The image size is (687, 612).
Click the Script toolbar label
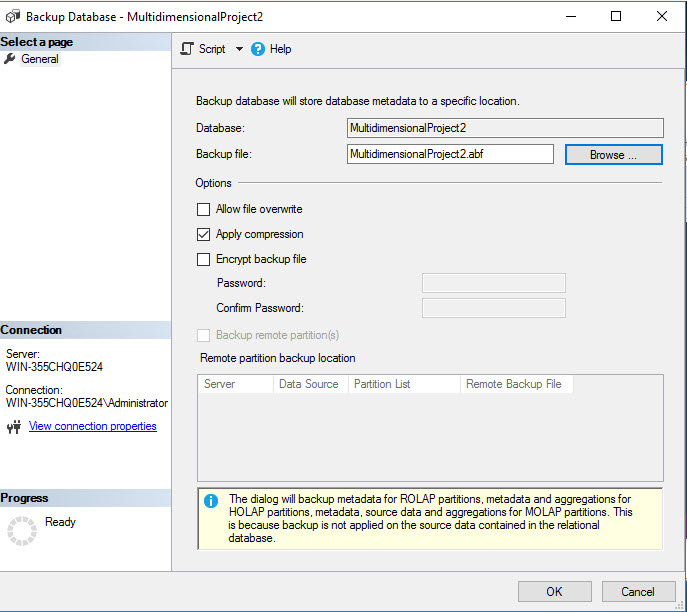tap(212, 49)
